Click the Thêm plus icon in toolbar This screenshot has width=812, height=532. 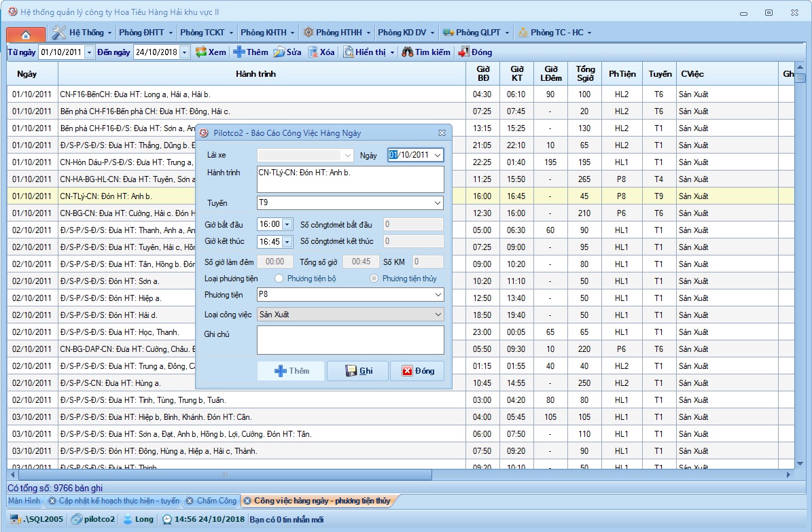(239, 52)
